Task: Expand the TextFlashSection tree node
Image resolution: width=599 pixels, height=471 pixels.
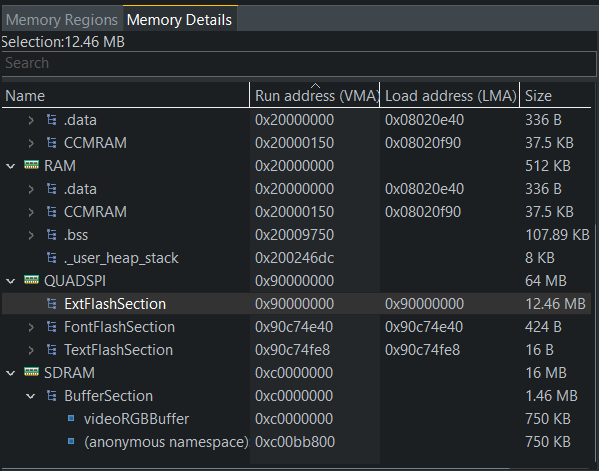Action: pyautogui.click(x=31, y=350)
